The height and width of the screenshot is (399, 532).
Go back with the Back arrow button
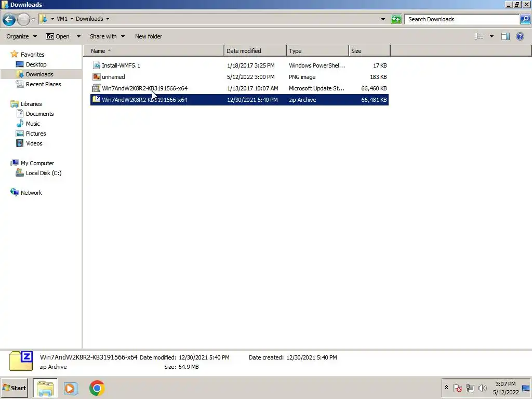[x=9, y=19]
